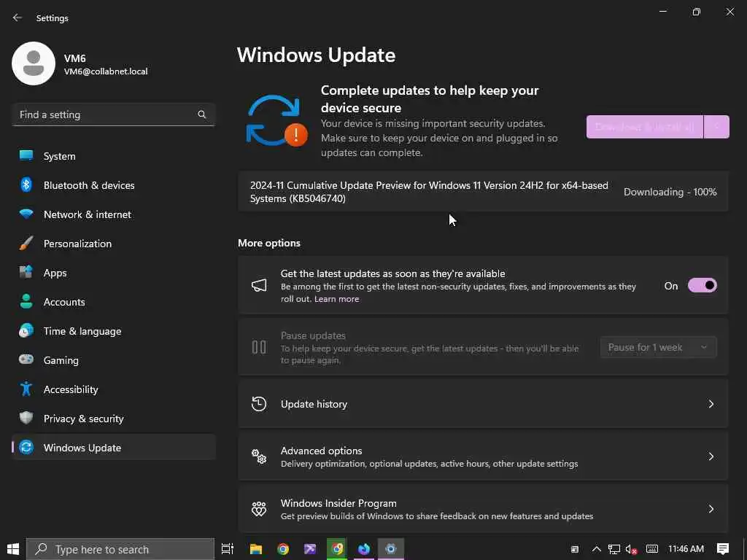
Task: Click the Gaming controller icon
Action: 26,359
